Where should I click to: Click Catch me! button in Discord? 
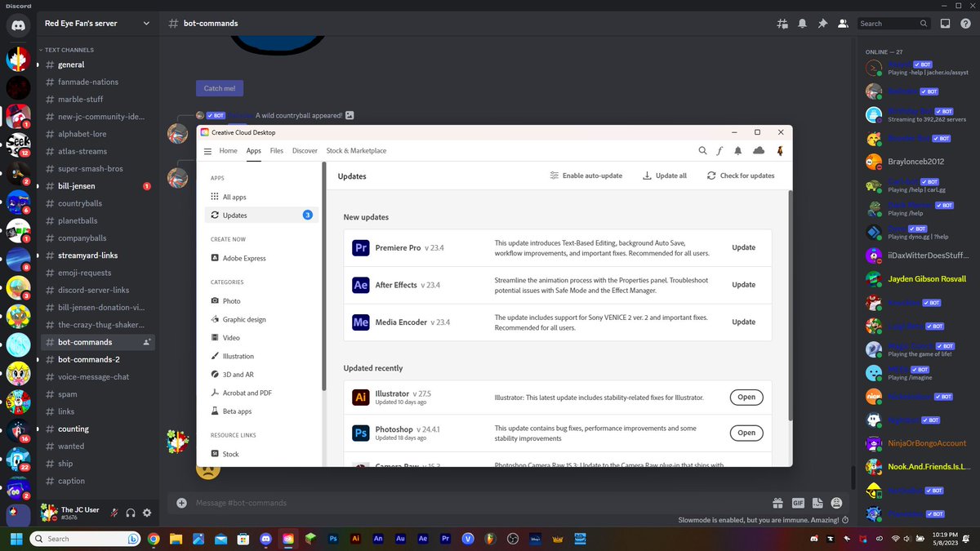(x=220, y=88)
